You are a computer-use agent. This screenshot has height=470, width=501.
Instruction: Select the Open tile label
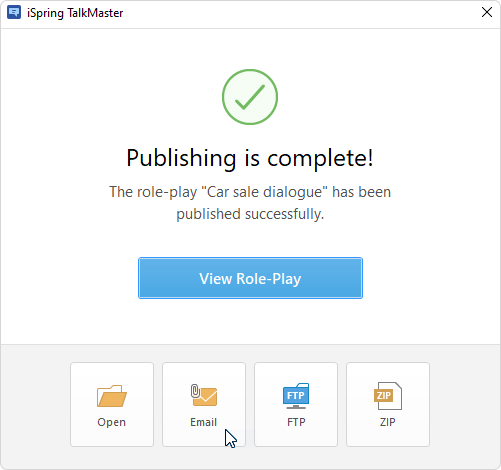pyautogui.click(x=112, y=422)
